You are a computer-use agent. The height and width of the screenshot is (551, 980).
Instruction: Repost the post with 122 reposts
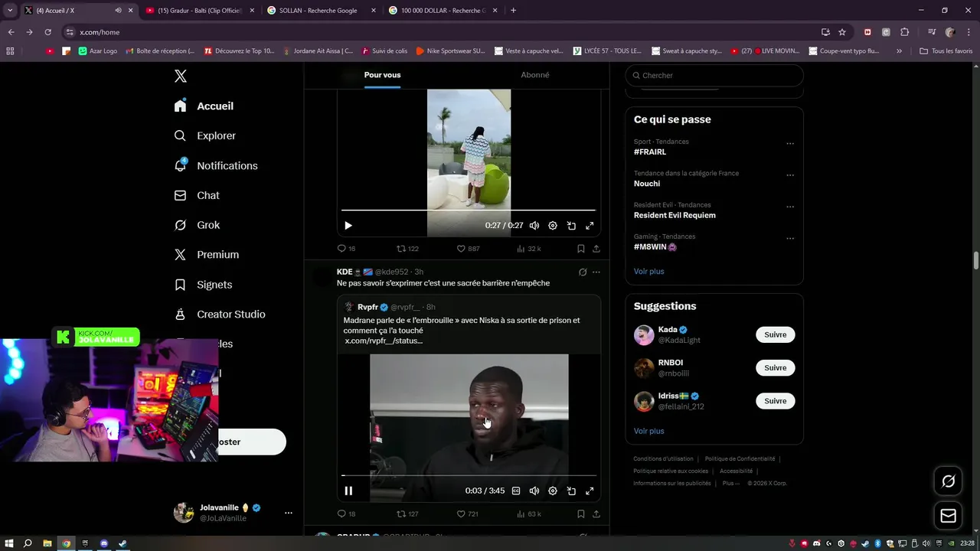(407, 249)
